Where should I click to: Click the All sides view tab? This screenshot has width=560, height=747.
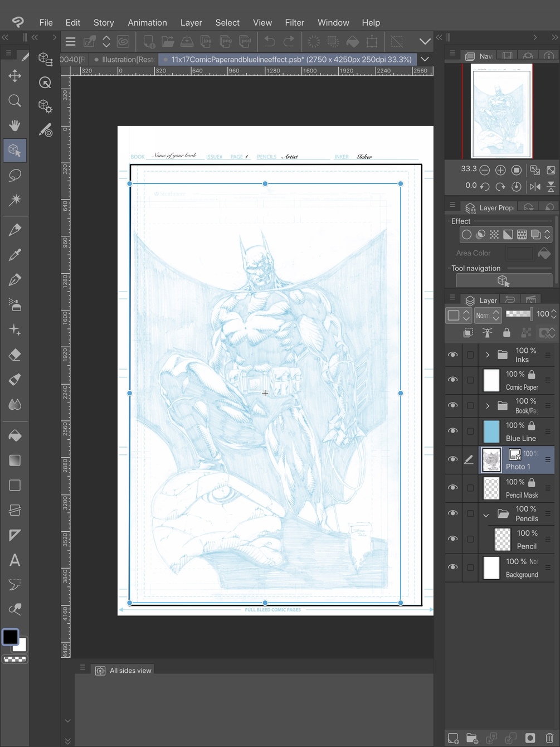(124, 670)
